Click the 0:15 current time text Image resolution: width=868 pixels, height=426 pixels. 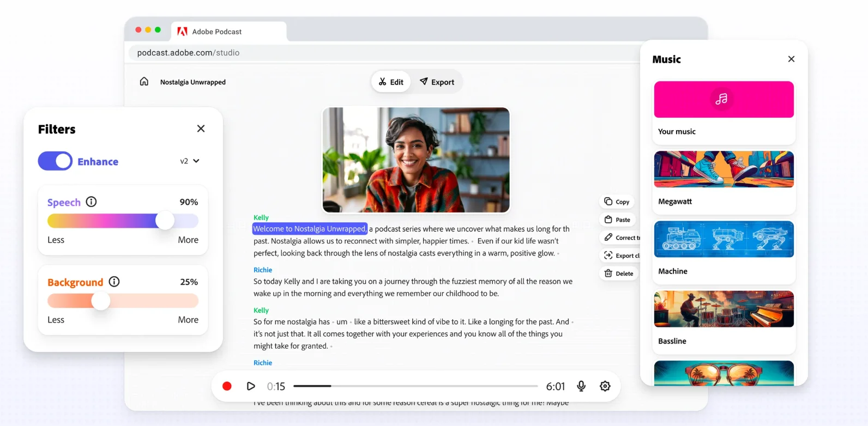pos(276,386)
